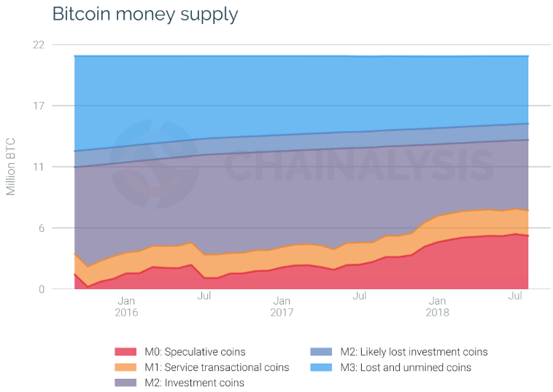The width and height of the screenshot is (553, 392).
Task: Click the 22 y-axis tick label
Action: [38, 45]
